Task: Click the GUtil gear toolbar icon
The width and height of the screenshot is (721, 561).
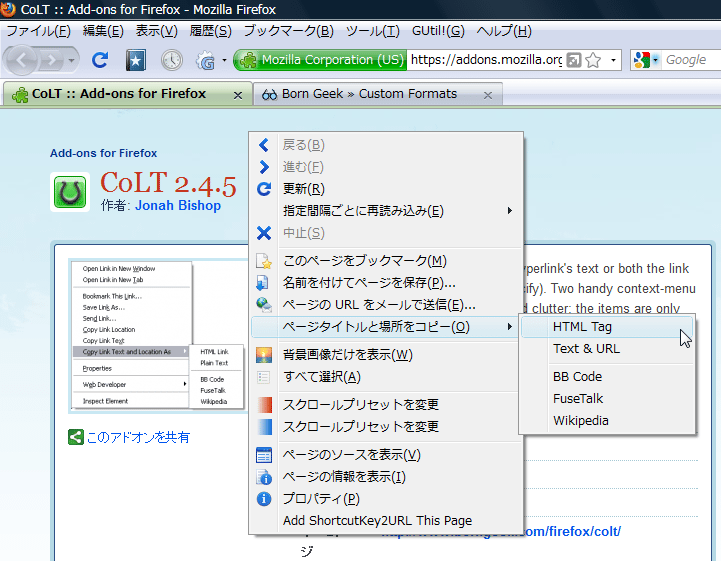Action: 206,60
